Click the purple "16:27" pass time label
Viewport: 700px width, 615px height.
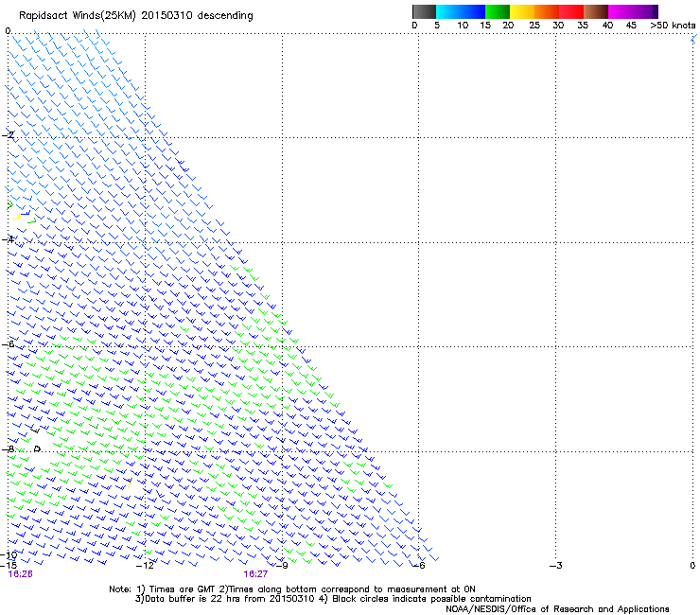coord(255,574)
